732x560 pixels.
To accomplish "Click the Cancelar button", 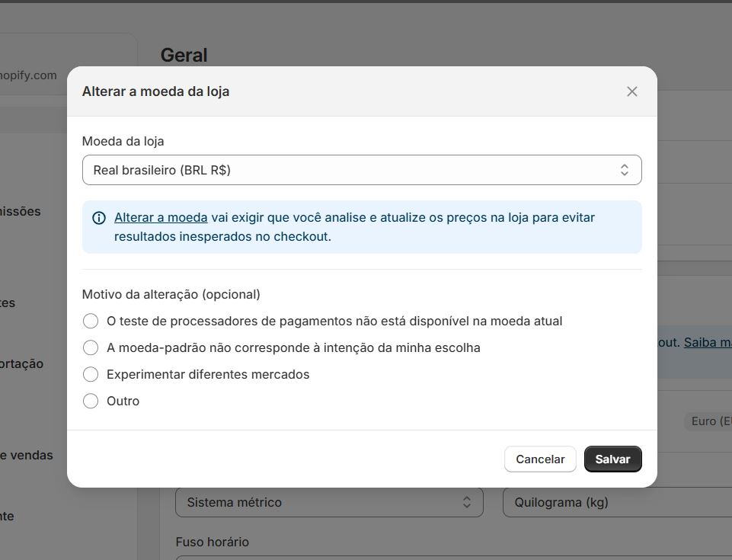I will (540, 459).
